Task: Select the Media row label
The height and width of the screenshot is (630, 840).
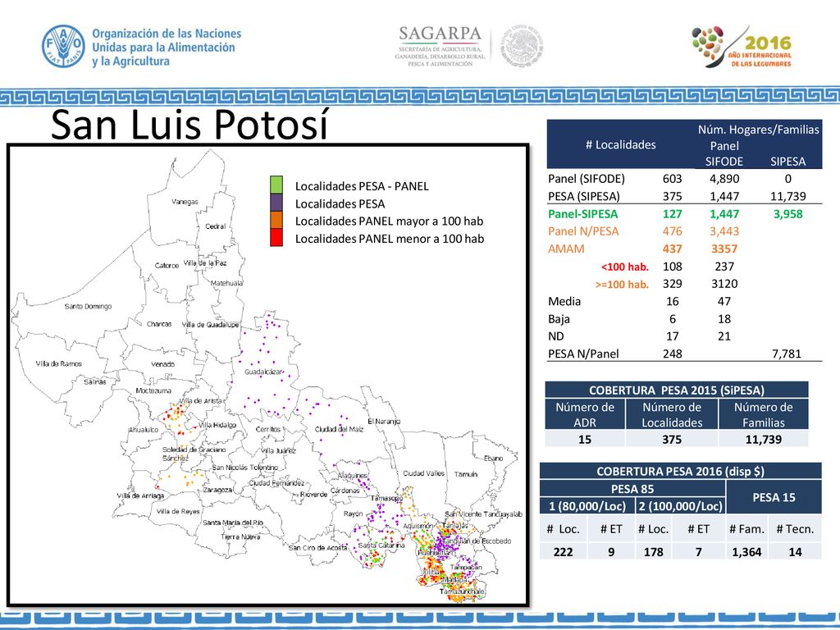Action: point(564,302)
